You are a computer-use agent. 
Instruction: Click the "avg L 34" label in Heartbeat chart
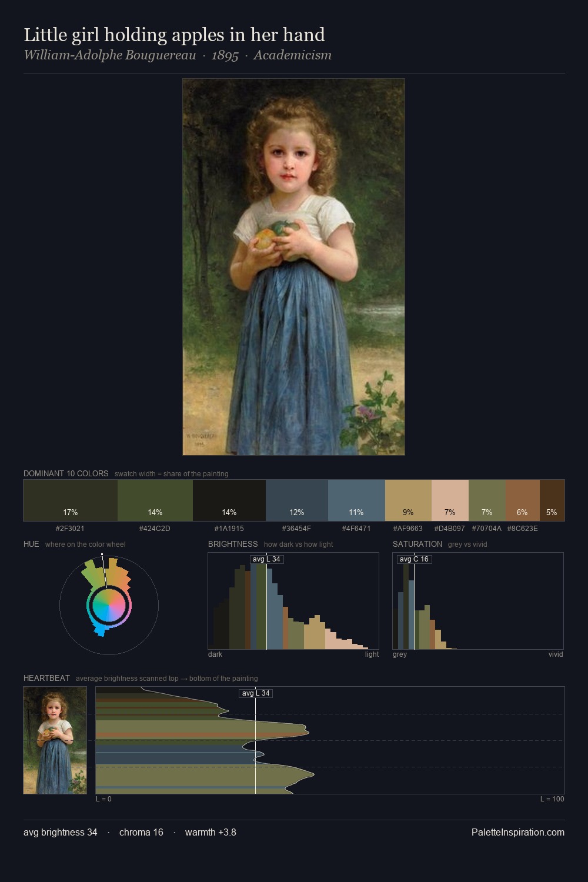point(256,693)
